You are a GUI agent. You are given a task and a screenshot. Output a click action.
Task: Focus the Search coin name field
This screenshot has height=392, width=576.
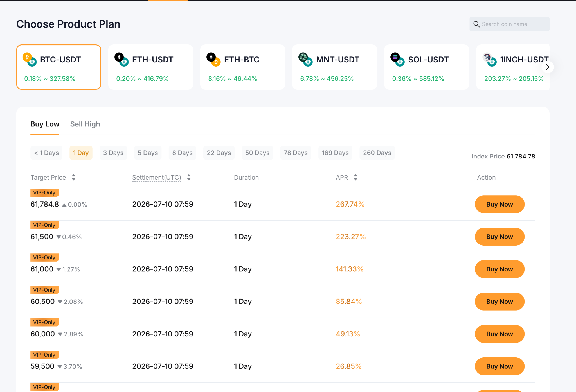pyautogui.click(x=509, y=24)
